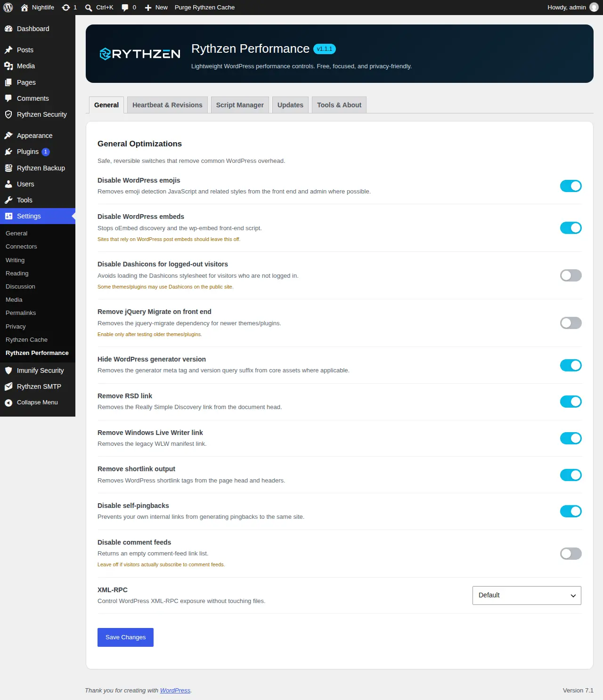
Task: Toggle Disable WordPress emojis switch
Action: tap(570, 186)
